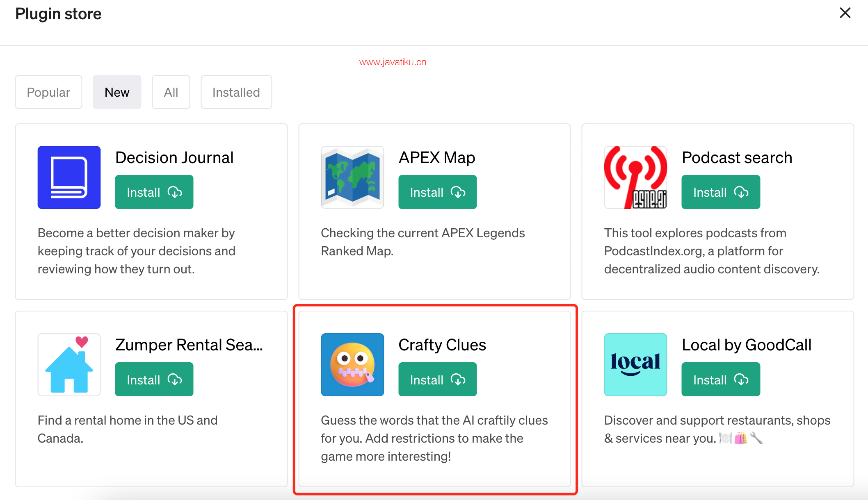
Task: Install the Decision Journal plugin
Action: click(154, 192)
